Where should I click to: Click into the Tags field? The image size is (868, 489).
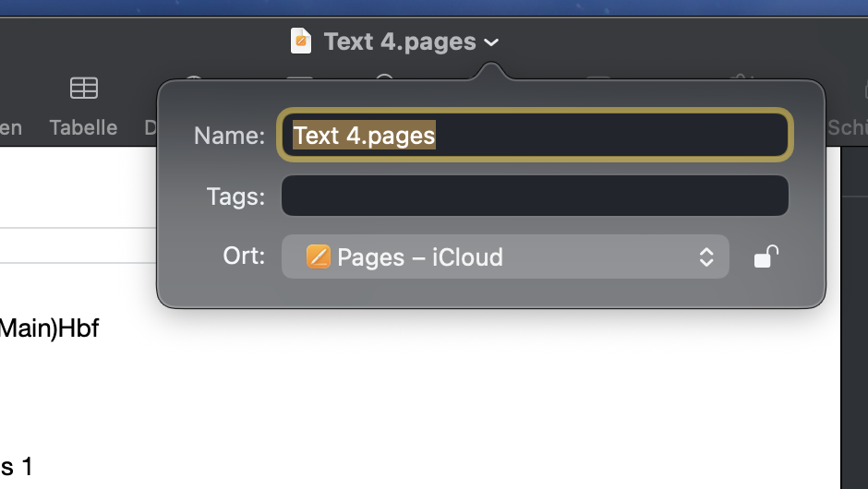(x=535, y=197)
